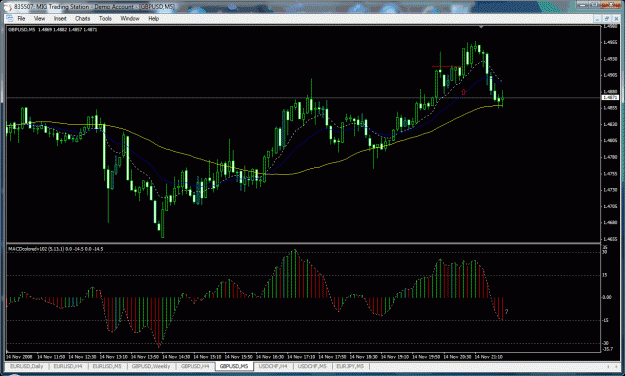The width and height of the screenshot is (625, 376).
Task: Click the chart window icon beside File menu
Action: [10, 18]
